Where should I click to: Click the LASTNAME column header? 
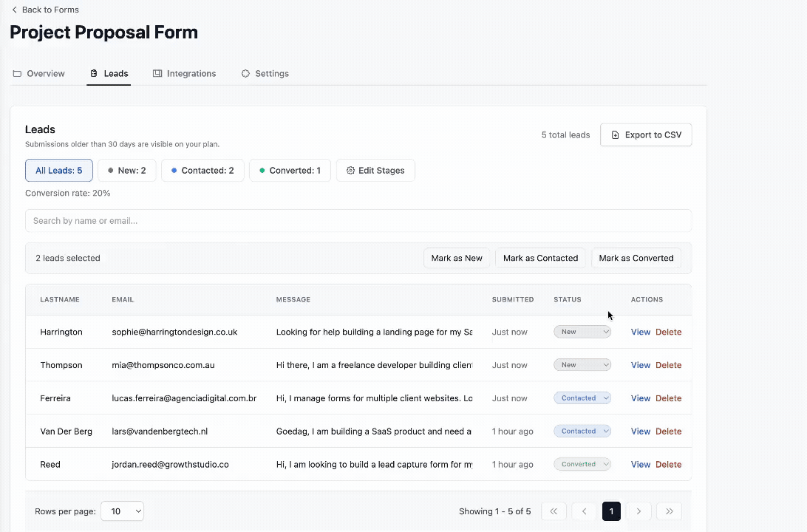pos(60,299)
